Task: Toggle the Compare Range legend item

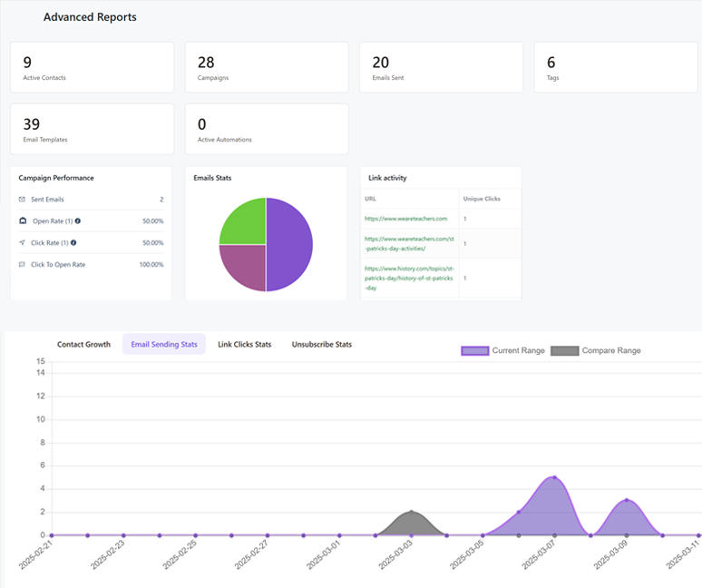Action: click(595, 350)
